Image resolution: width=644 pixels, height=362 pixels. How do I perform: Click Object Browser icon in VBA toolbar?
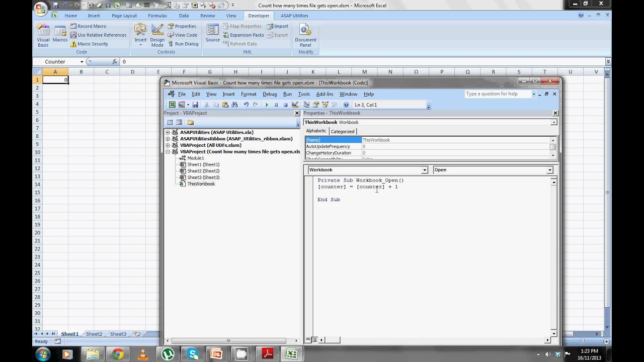click(x=325, y=105)
